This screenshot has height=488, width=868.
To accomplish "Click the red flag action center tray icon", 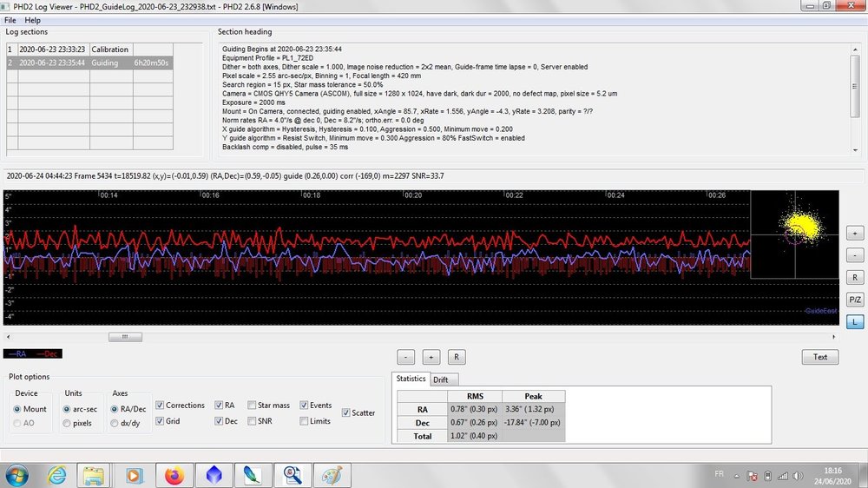I will click(x=753, y=476).
